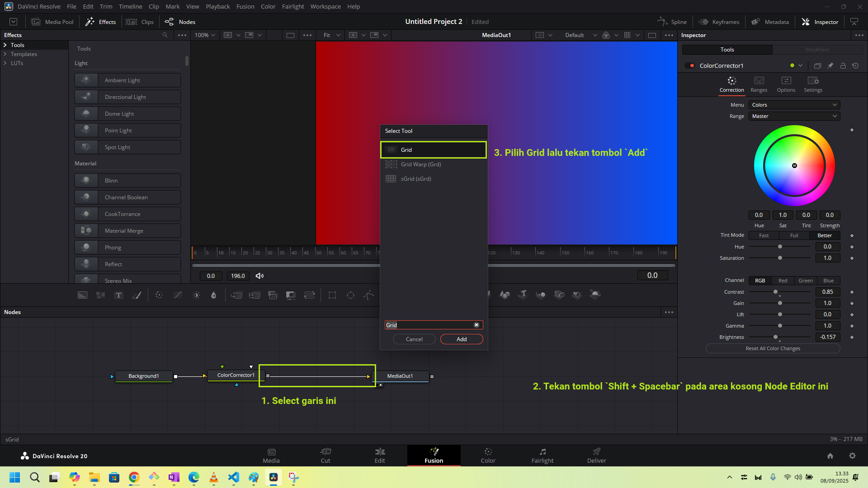This screenshot has height=488, width=868.
Task: Select the Text+ tool in toolbar
Action: pos(118,295)
